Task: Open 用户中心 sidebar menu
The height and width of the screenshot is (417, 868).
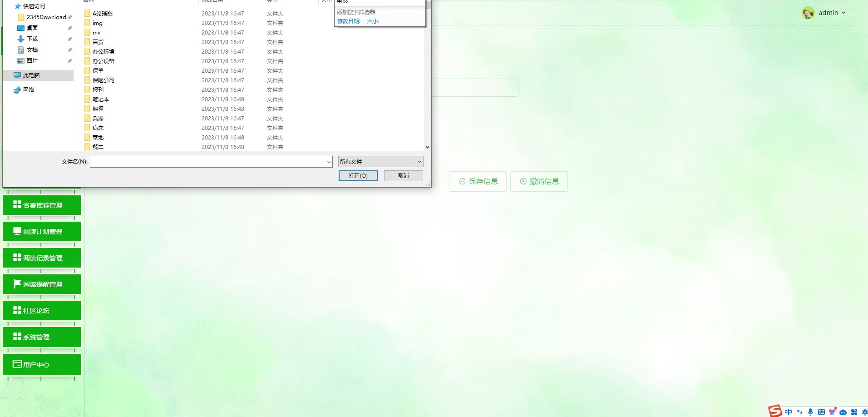Action: 42,364
